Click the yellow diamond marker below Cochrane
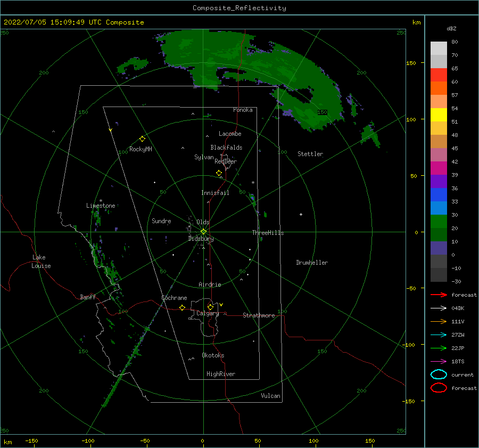The image size is (479, 448). tap(182, 307)
